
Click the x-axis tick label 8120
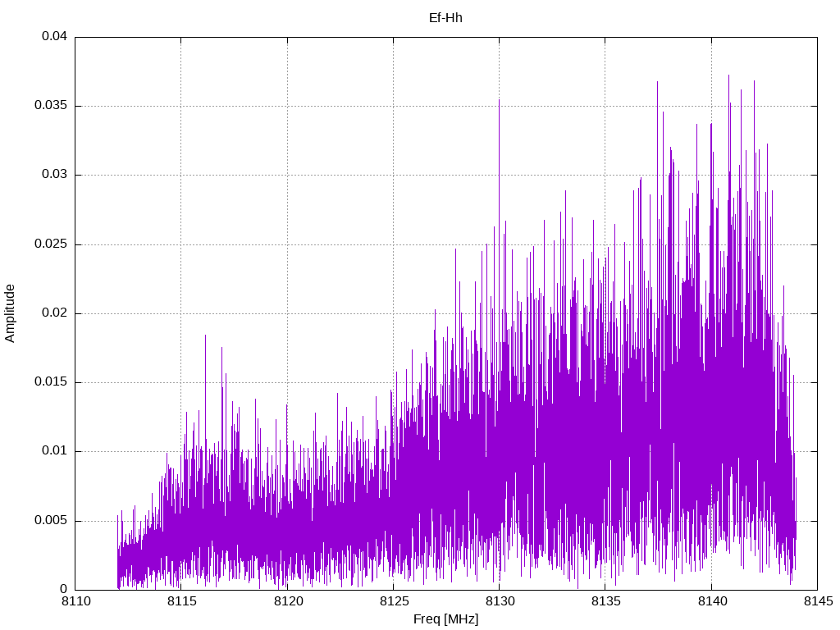[x=288, y=601]
